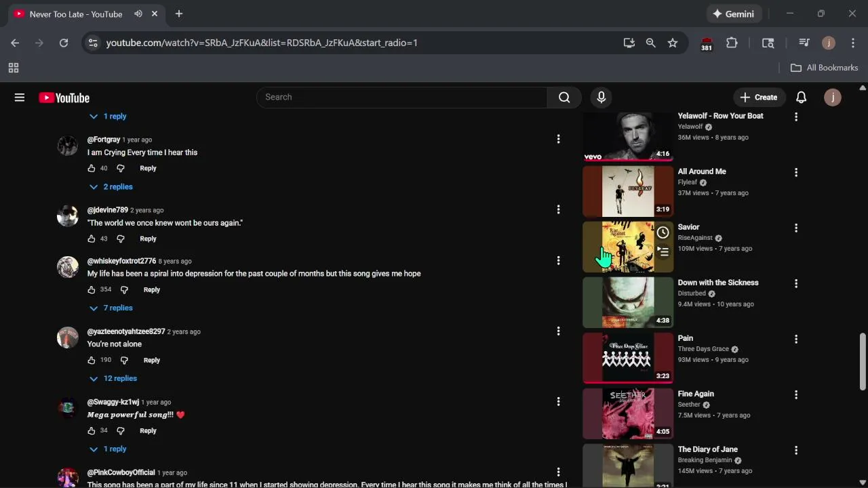Like the "Mega powerful song" comment
The height and width of the screenshot is (488, 868).
coord(92,430)
